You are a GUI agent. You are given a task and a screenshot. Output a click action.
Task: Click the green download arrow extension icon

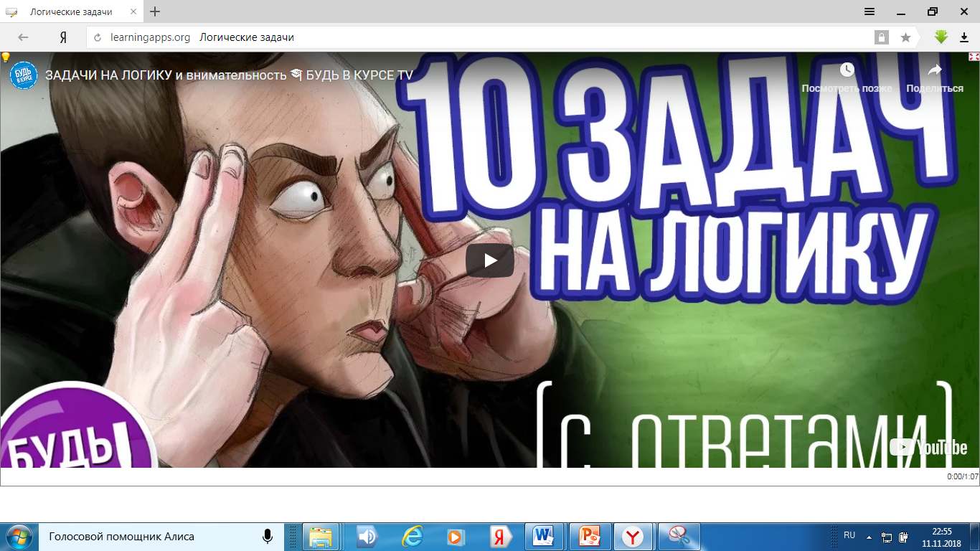[x=941, y=37]
